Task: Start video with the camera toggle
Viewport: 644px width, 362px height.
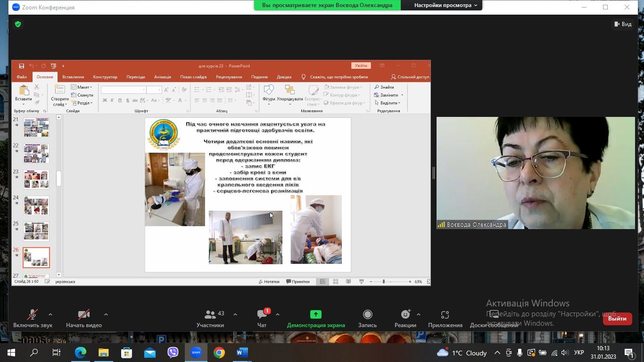Action: click(83, 315)
